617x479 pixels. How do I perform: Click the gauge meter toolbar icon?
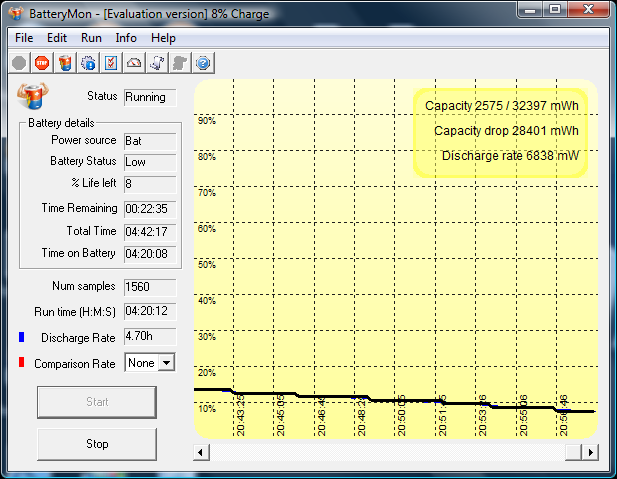pyautogui.click(x=134, y=63)
